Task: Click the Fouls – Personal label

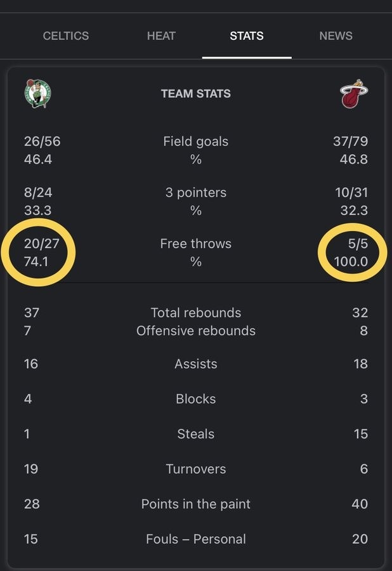Action: pos(196,539)
